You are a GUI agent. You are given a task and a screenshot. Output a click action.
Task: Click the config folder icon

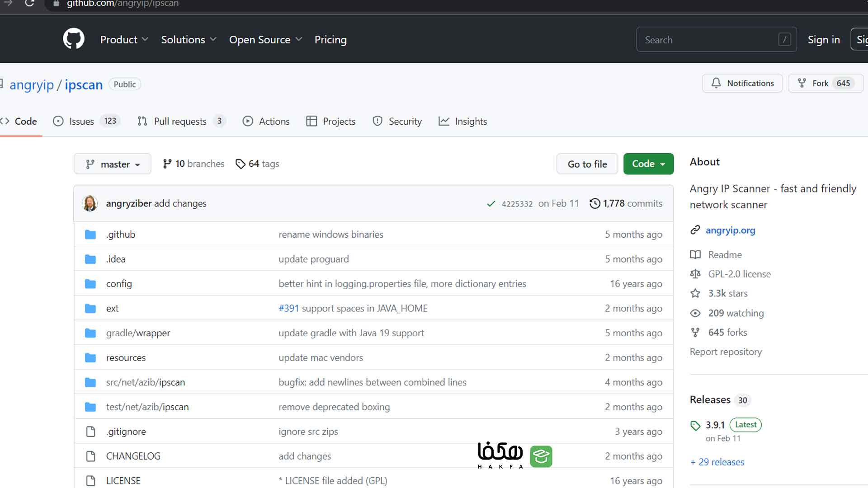tap(90, 284)
